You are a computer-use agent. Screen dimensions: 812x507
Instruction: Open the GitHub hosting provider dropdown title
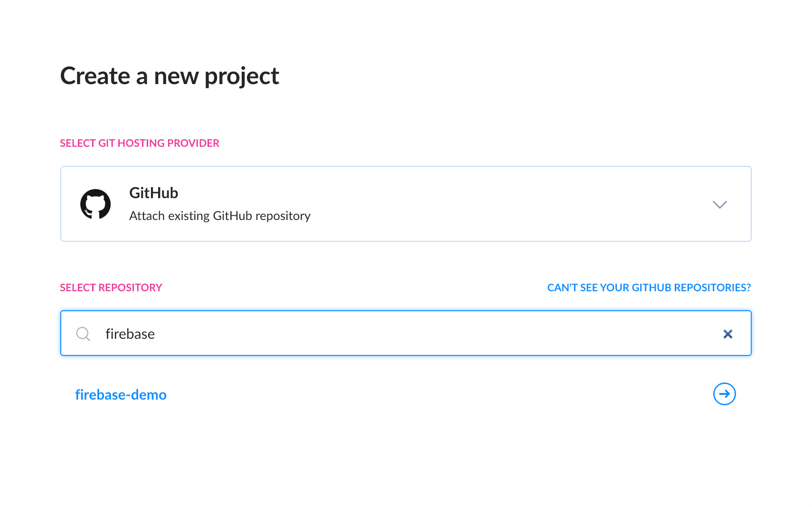[153, 193]
